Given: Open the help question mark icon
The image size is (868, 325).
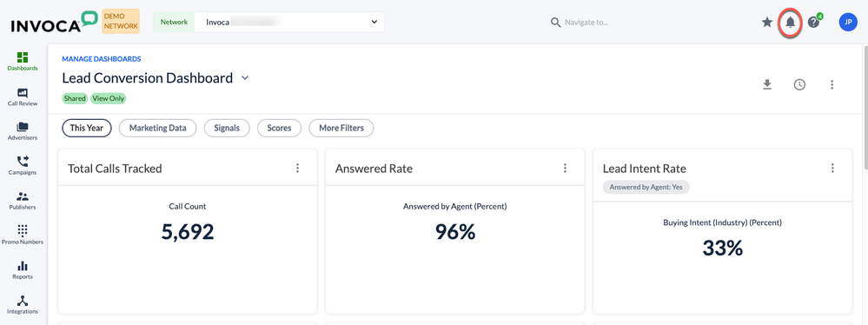Looking at the screenshot, I should pyautogui.click(x=813, y=22).
